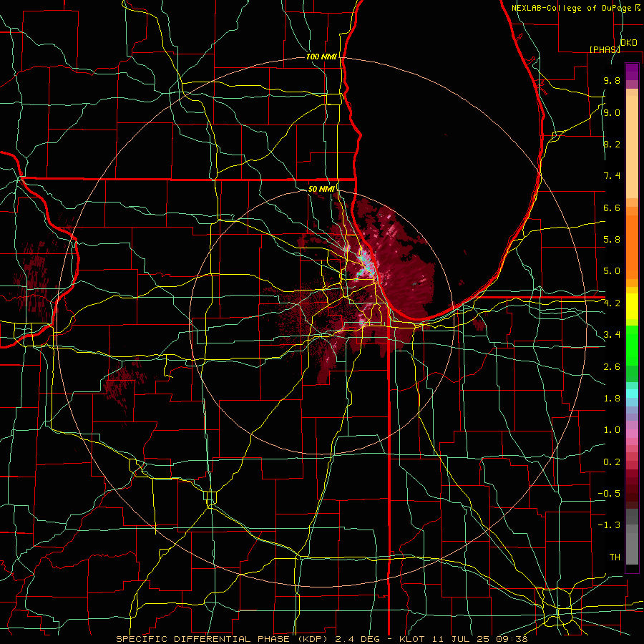The width and height of the screenshot is (644, 644).
Task: Click the 2.6 scale value
Action: (x=612, y=367)
